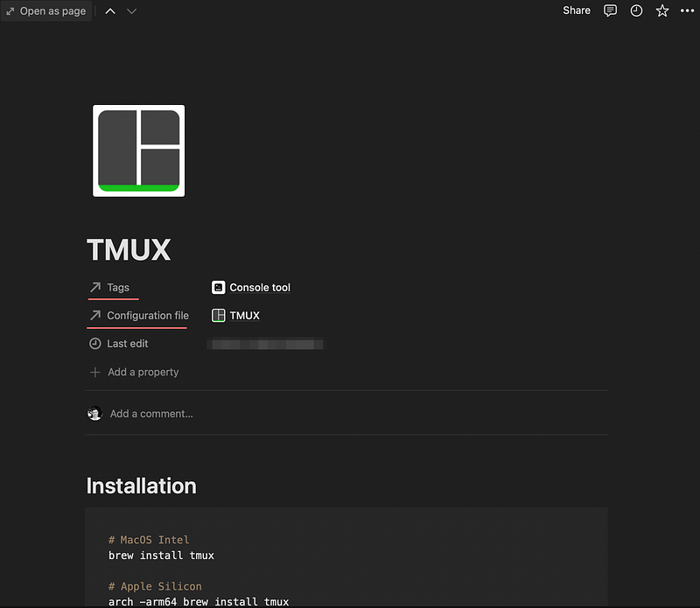Viewport: 700px width, 608px height.
Task: Open the Tags property label
Action: (x=109, y=288)
